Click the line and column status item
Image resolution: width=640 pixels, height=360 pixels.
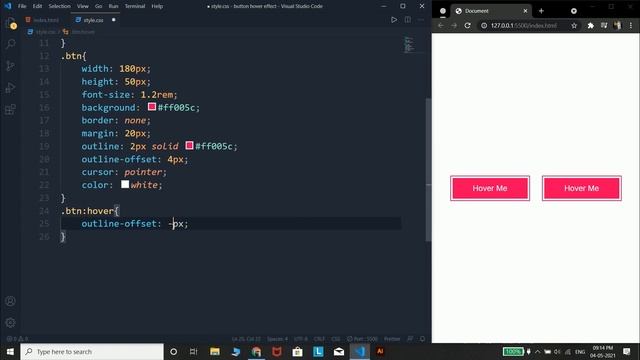coord(246,339)
